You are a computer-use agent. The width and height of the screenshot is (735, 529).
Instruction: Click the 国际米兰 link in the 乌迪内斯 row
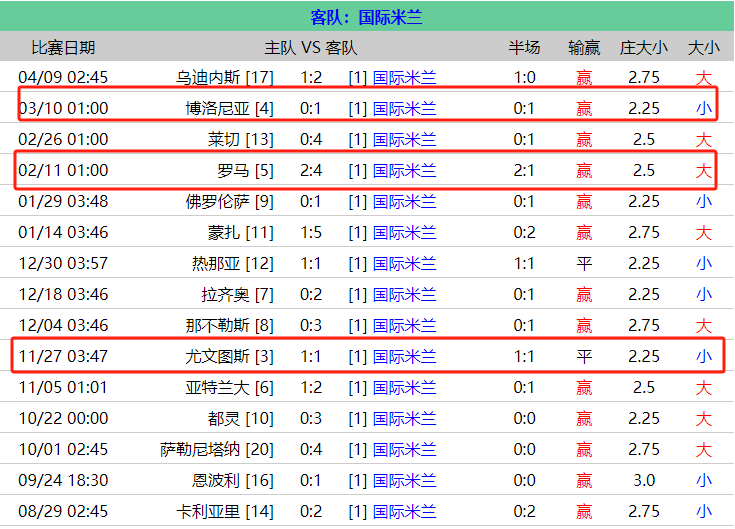tap(404, 77)
